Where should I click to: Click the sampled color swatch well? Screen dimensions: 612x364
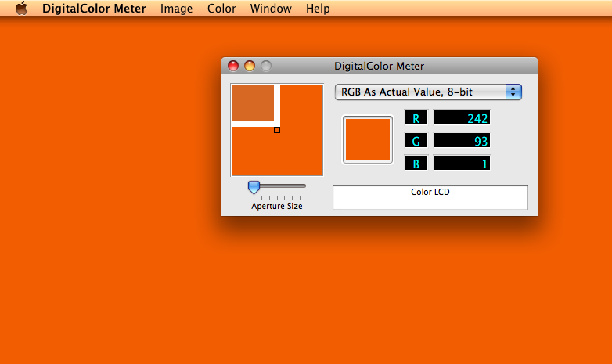[368, 140]
